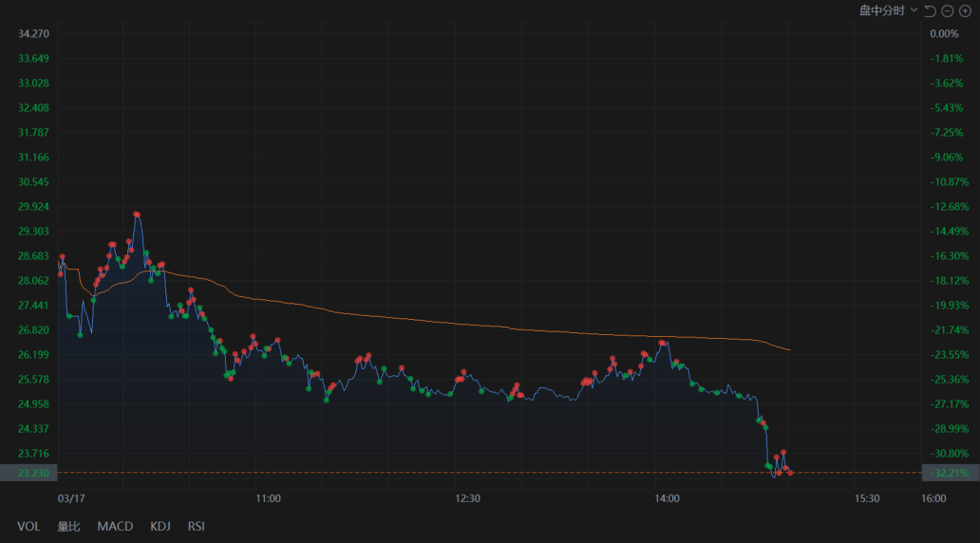Click the red marker at the day's highest peak

click(137, 215)
